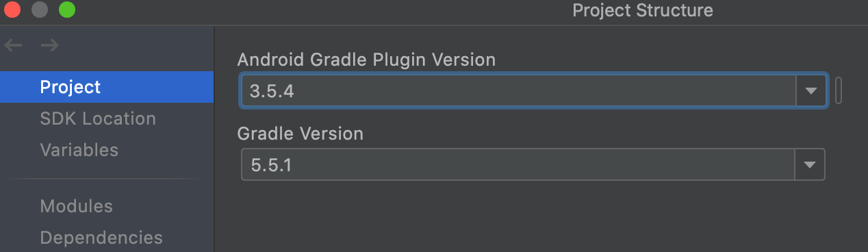
Task: Open the SDK Location section
Action: 98,118
